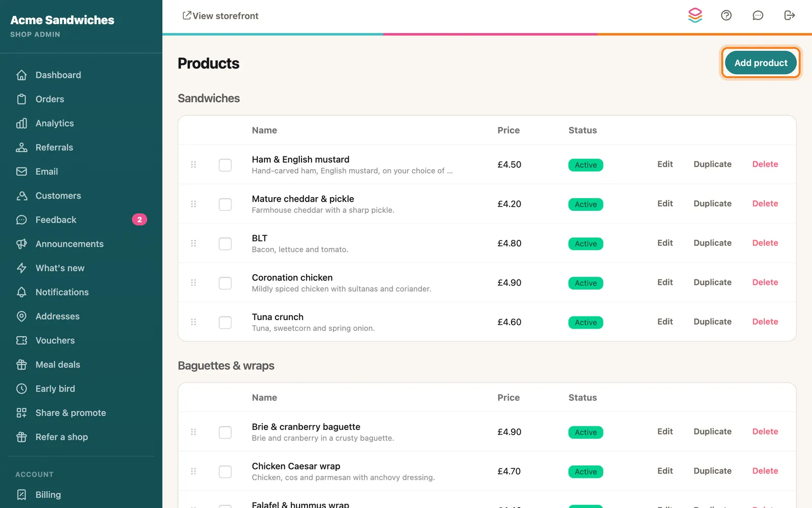Click the Analytics bar chart icon

21,123
